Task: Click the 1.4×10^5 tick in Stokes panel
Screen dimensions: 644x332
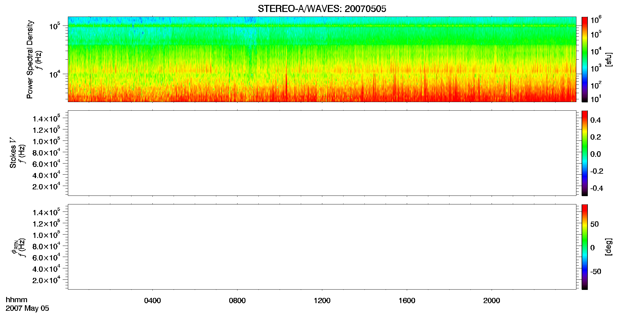Action: click(x=46, y=119)
